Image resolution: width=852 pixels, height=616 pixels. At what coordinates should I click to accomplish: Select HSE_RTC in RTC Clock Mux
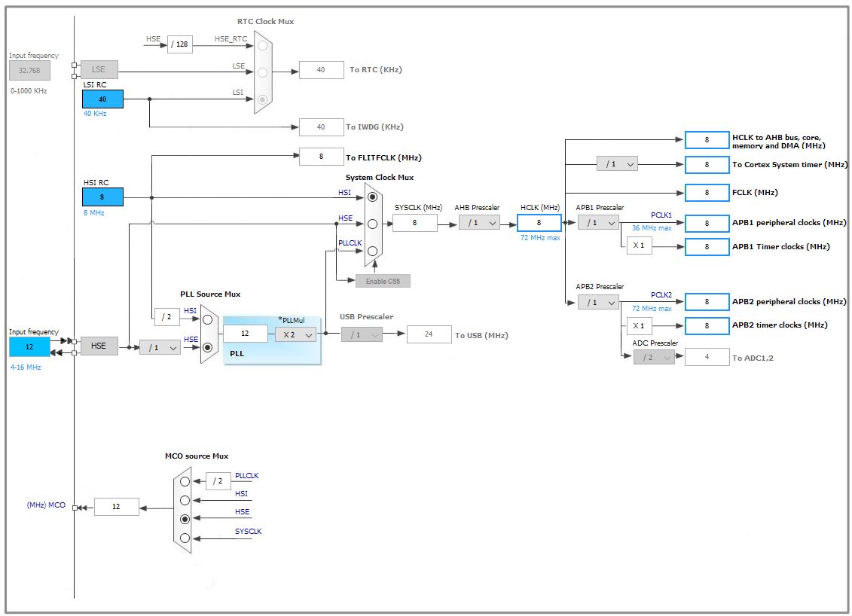262,46
